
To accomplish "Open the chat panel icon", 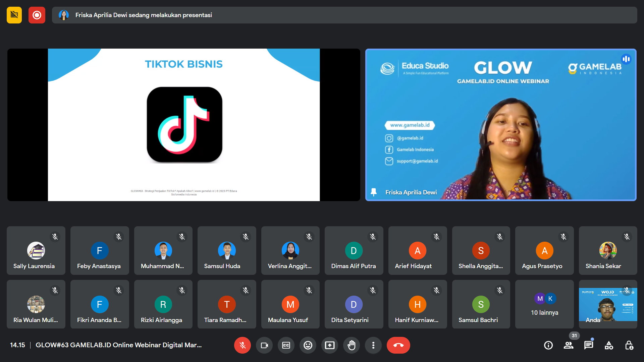I will (x=589, y=345).
